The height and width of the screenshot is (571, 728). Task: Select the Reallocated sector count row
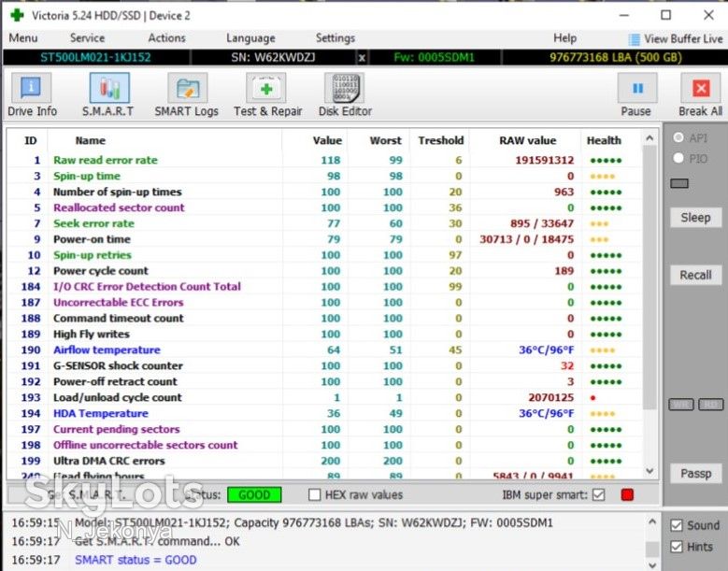(325, 207)
